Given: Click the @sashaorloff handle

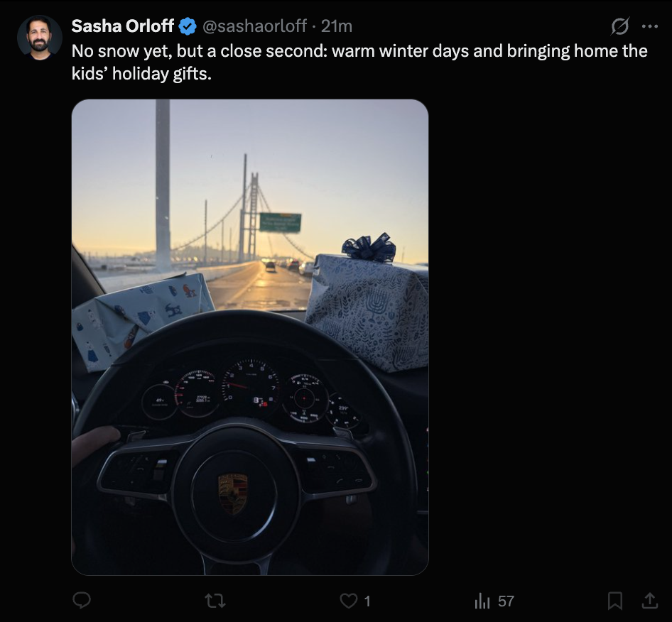Looking at the screenshot, I should point(255,26).
